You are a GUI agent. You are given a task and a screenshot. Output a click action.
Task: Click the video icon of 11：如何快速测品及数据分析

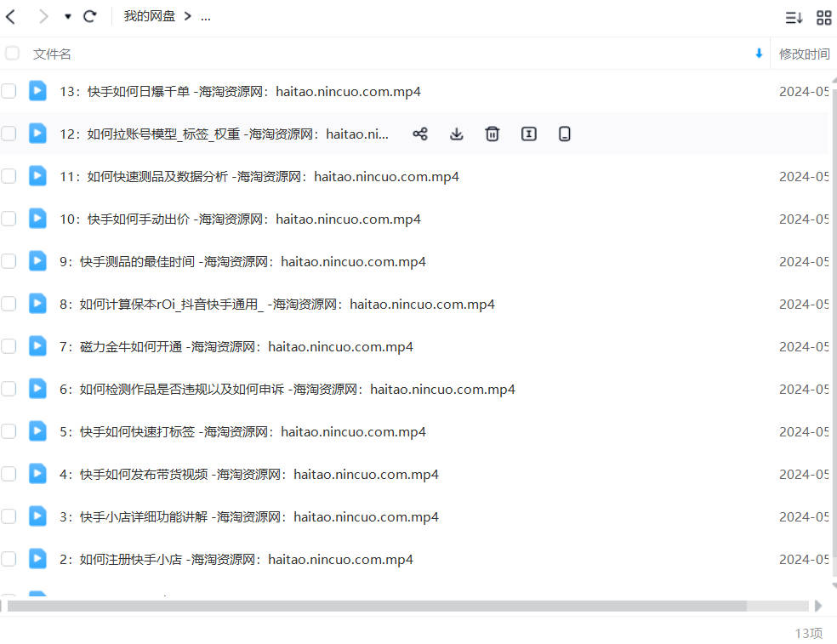pyautogui.click(x=37, y=176)
